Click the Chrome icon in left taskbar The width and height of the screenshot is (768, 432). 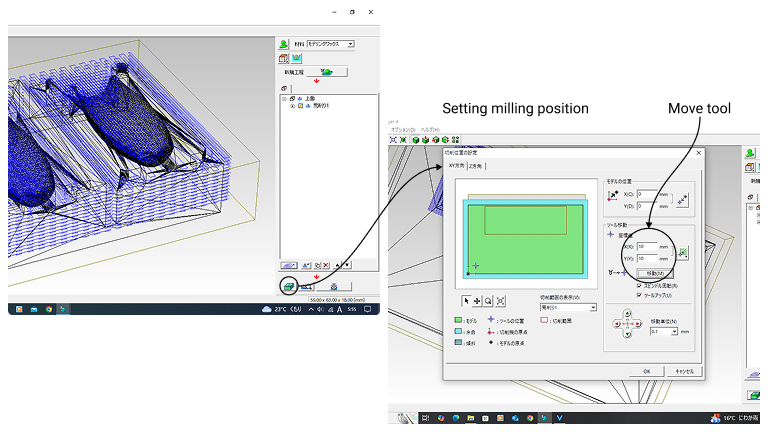[x=48, y=309]
